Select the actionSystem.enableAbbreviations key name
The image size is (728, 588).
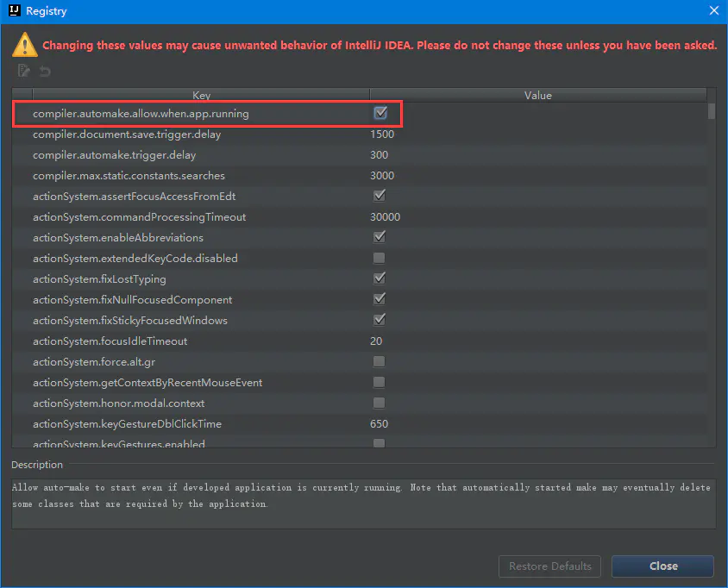[x=118, y=238]
